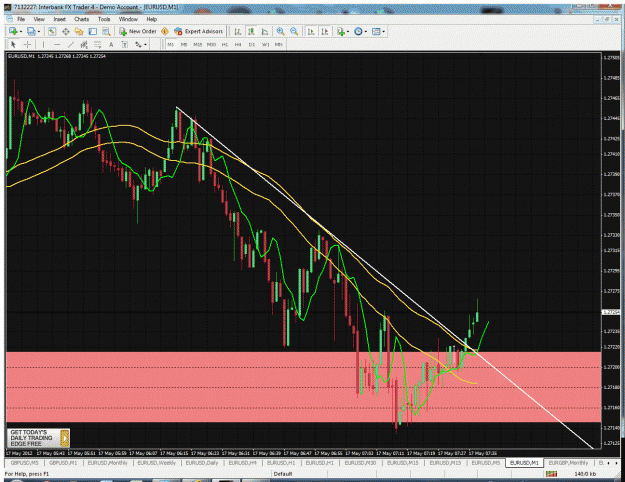Switch to the EURUSD,H4 chart tab
625x482 pixels.
click(242, 463)
